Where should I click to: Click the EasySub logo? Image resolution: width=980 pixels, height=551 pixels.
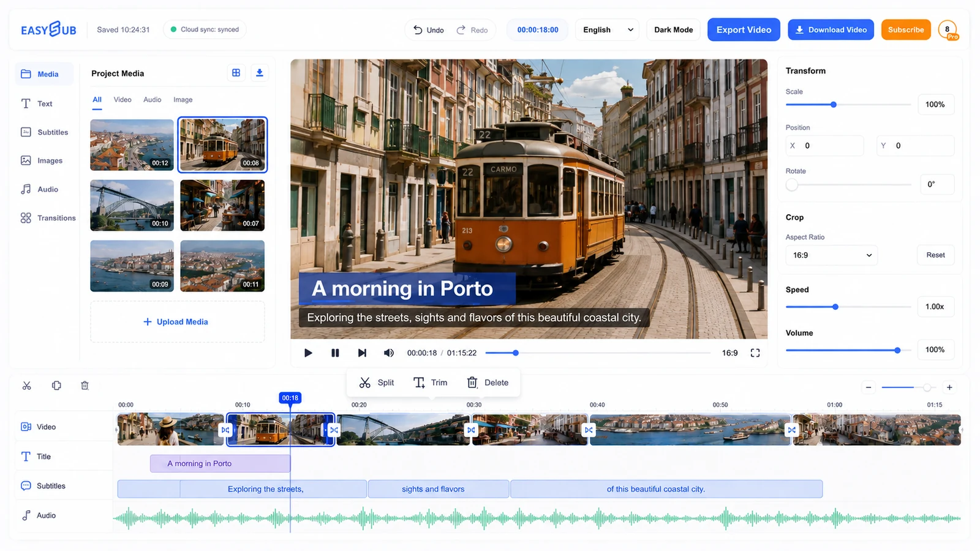(x=48, y=29)
